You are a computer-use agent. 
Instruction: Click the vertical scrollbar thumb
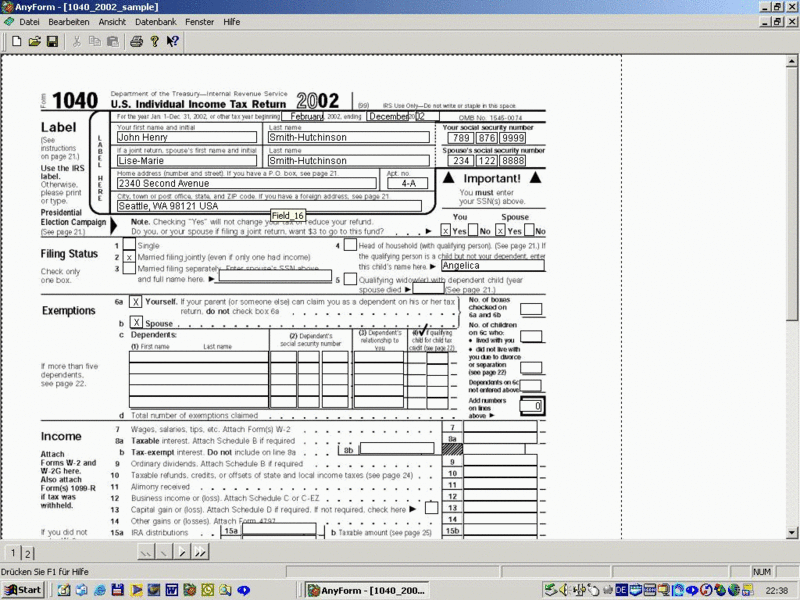point(791,194)
